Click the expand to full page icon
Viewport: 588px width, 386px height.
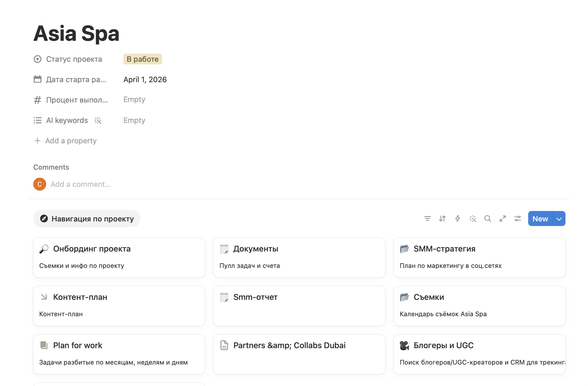[503, 219]
